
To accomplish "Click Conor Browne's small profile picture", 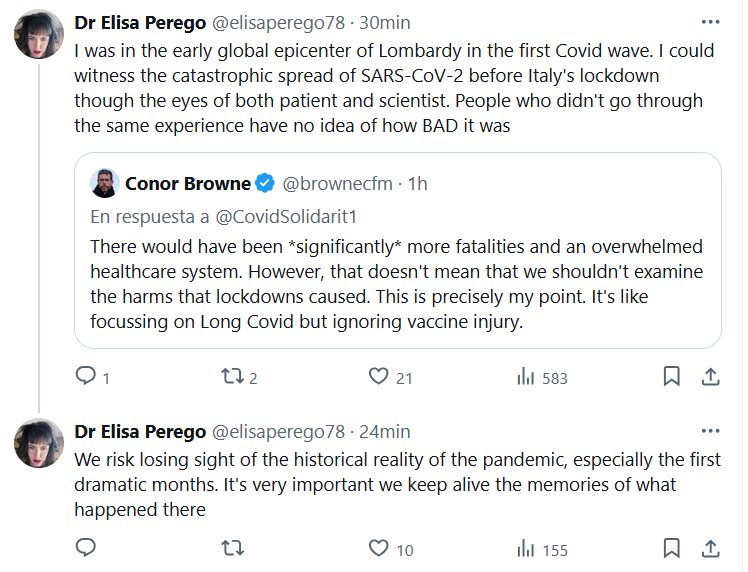I will 104,183.
